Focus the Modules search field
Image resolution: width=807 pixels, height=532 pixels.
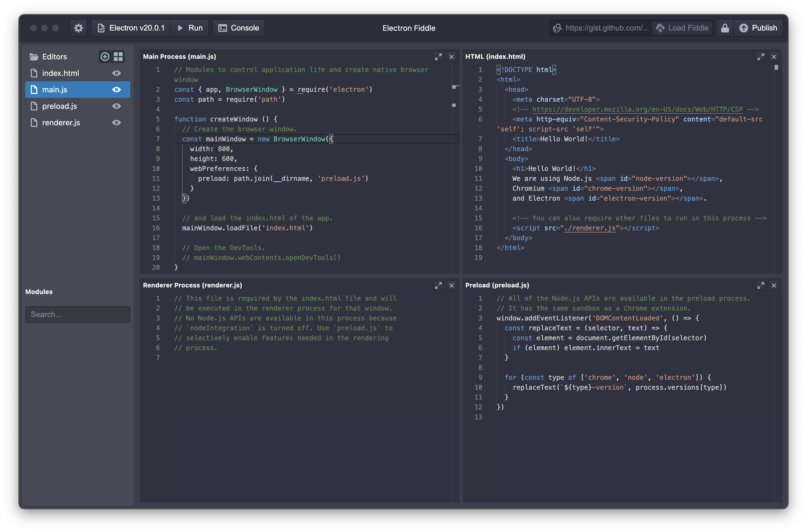[78, 315]
